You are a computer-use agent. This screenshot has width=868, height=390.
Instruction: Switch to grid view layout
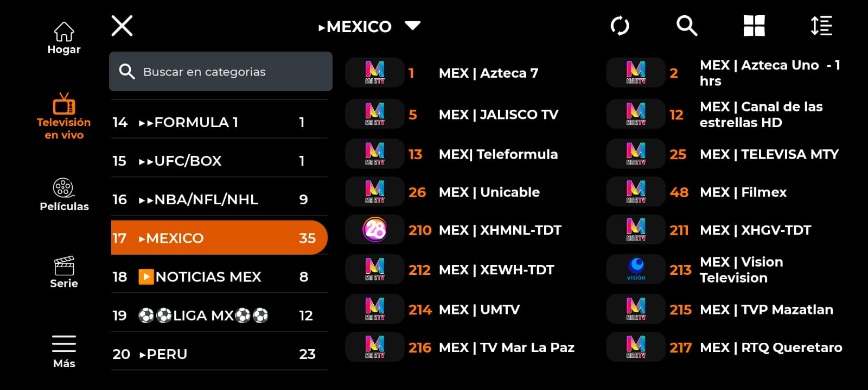[754, 26]
